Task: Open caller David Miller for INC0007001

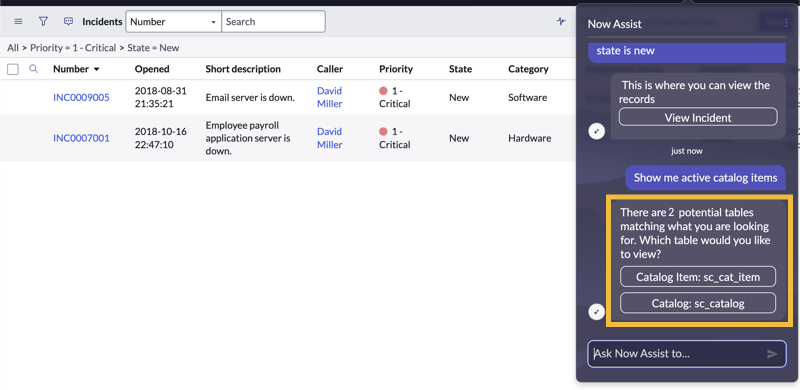Action: coord(330,138)
